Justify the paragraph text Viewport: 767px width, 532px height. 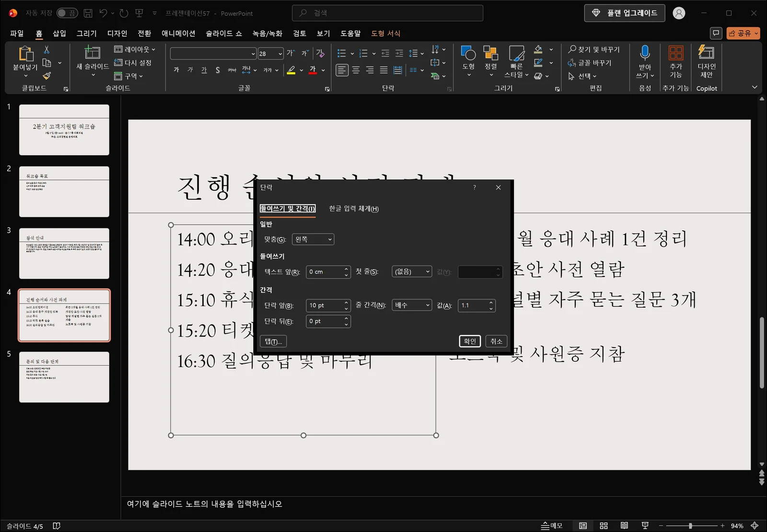pos(383,70)
